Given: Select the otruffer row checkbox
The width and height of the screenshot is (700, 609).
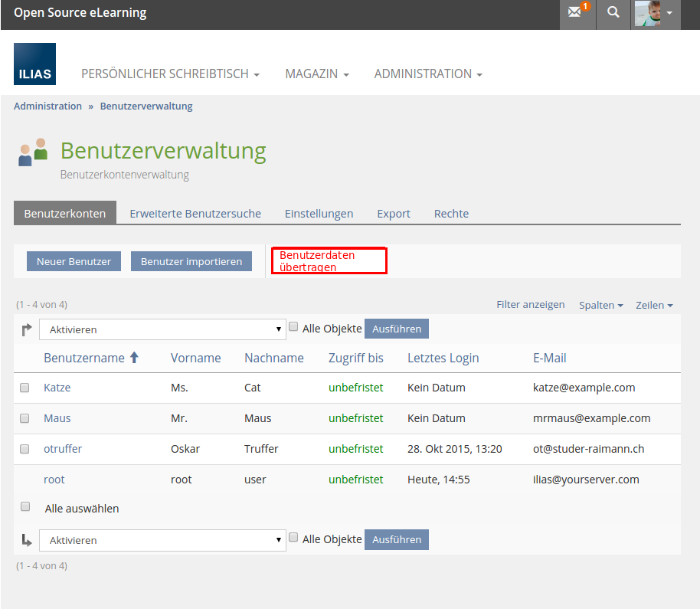Looking at the screenshot, I should 25,449.
